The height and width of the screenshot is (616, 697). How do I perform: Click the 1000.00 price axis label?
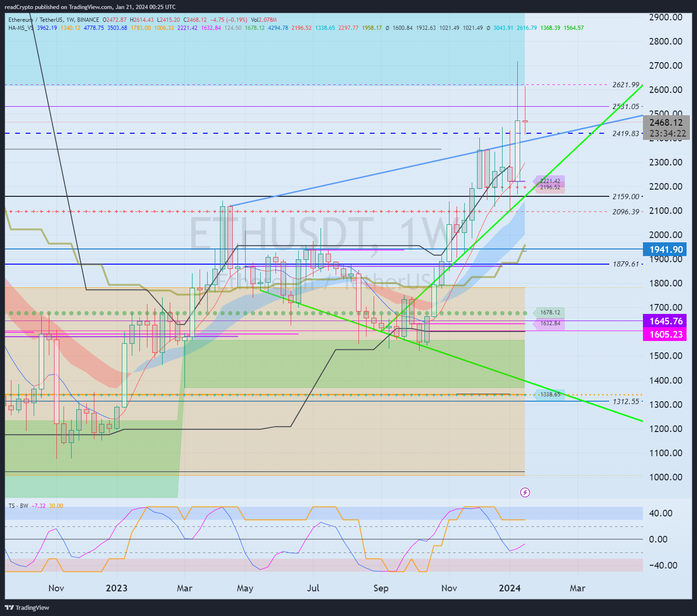(x=666, y=477)
